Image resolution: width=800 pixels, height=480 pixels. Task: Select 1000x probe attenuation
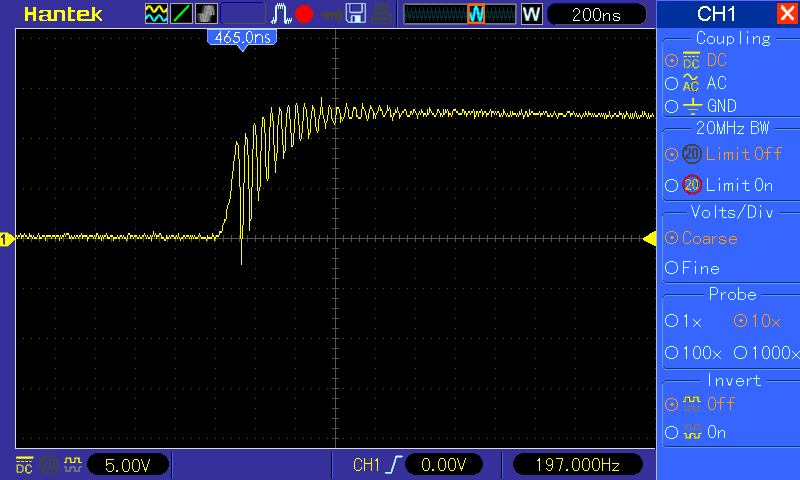[766, 352]
